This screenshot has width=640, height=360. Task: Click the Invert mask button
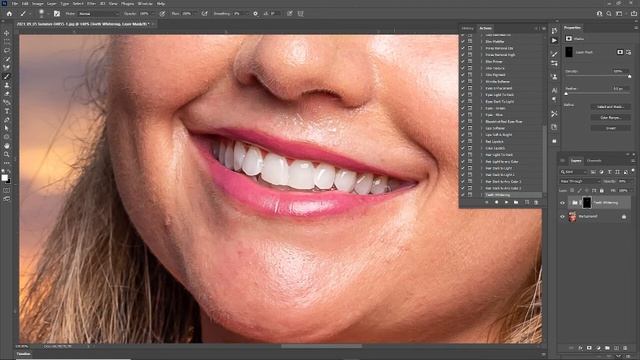coord(611,128)
